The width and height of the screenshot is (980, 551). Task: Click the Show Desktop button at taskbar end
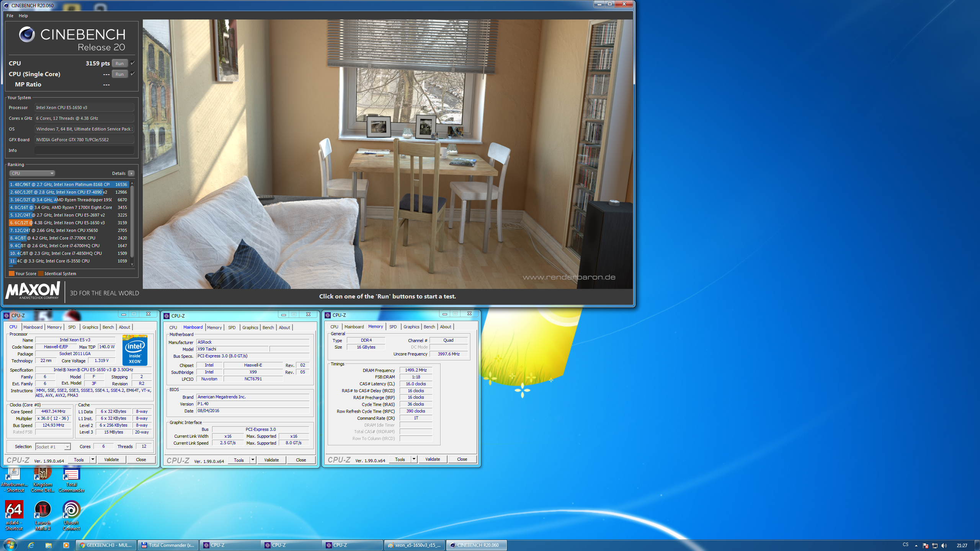(x=977, y=545)
